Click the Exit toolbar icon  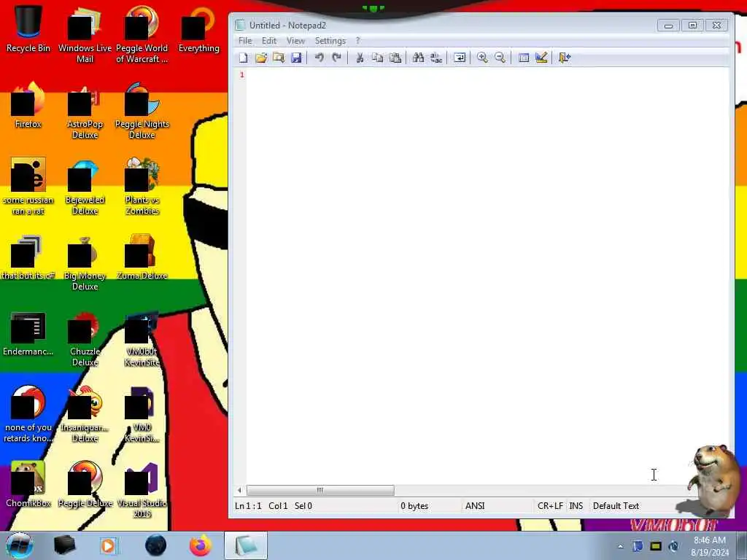[565, 58]
